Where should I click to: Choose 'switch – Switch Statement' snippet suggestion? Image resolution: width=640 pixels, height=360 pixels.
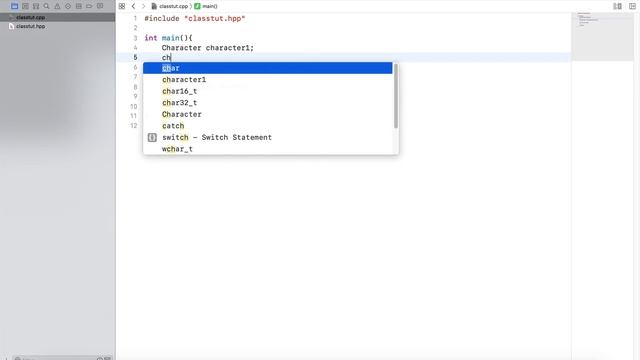click(267, 137)
